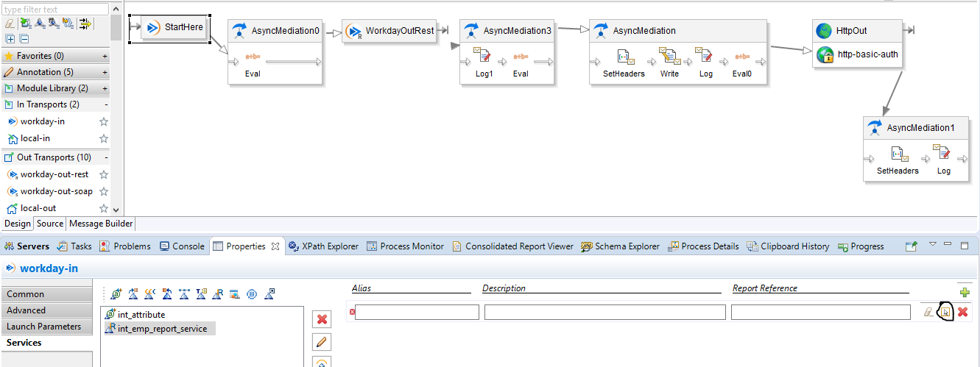Add a new report alias with green plus
The image size is (980, 367).
[x=965, y=292]
